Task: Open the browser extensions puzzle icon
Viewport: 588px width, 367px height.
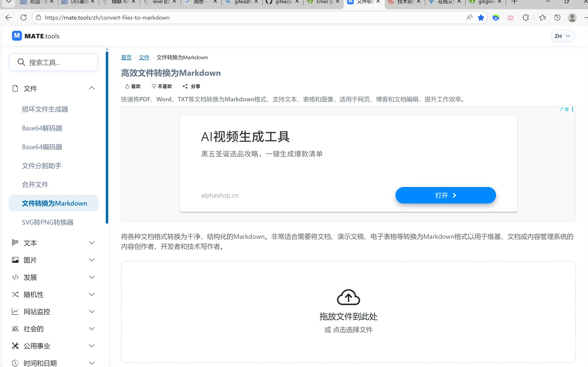Action: click(x=526, y=18)
